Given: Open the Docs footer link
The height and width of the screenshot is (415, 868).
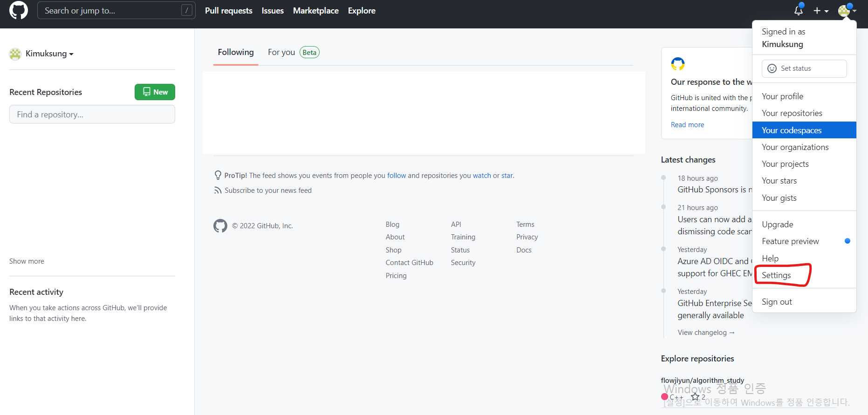Looking at the screenshot, I should click(x=524, y=250).
